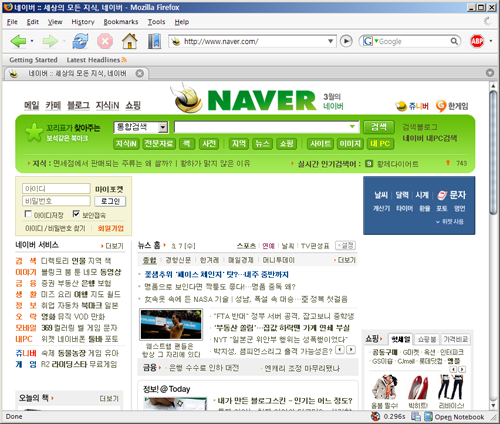Click 더보기 next to 오늘의 책

[109, 398]
